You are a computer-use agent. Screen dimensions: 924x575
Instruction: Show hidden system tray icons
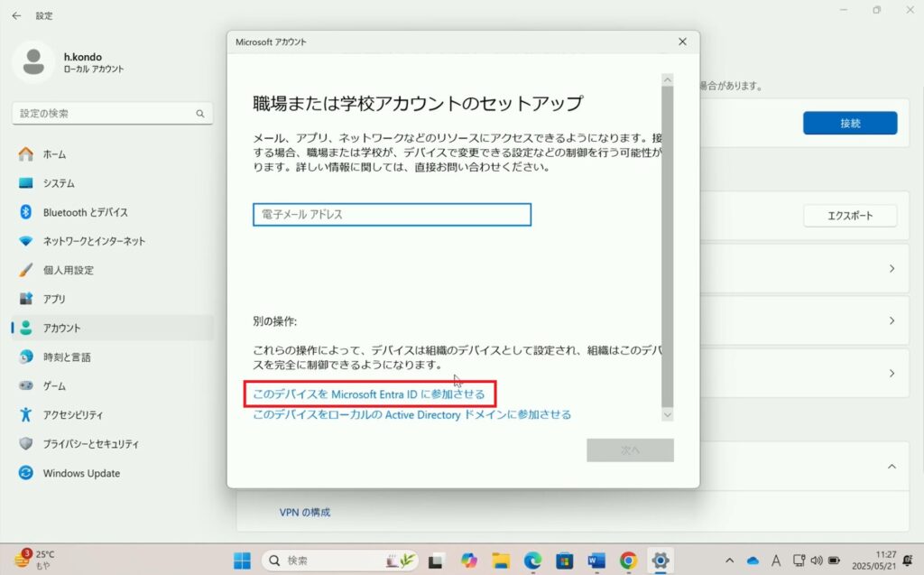[729, 561]
